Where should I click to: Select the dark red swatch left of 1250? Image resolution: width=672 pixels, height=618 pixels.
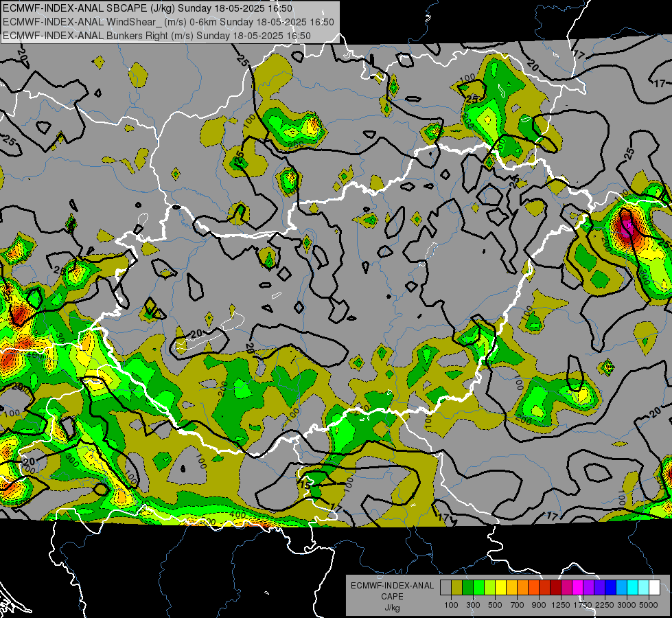[556, 587]
